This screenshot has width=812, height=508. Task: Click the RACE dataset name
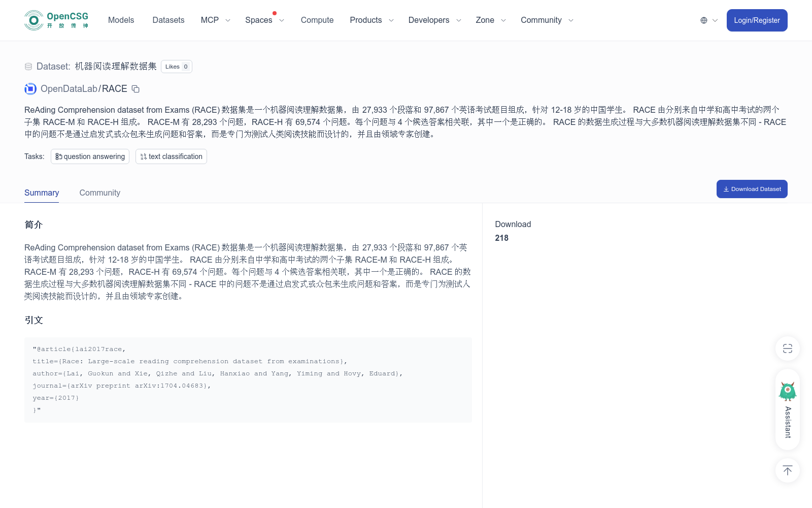tap(115, 89)
